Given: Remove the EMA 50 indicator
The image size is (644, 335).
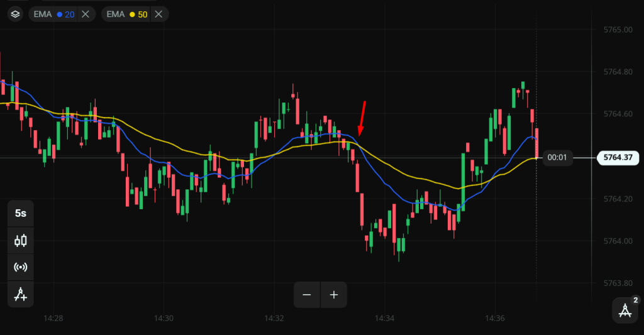Looking at the screenshot, I should [159, 14].
